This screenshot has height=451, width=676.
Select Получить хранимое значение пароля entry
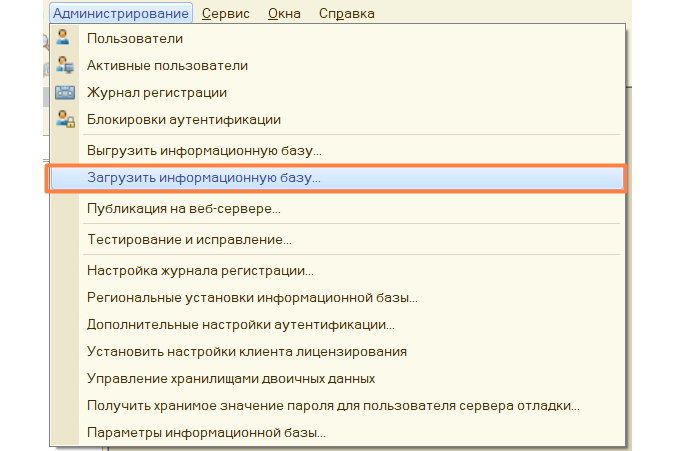338,406
